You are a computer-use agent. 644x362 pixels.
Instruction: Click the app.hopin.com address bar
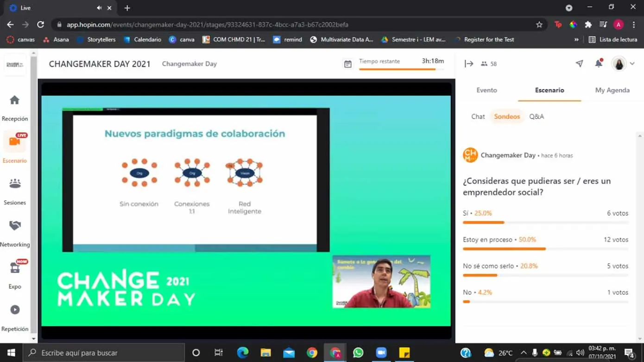pyautogui.click(x=299, y=25)
